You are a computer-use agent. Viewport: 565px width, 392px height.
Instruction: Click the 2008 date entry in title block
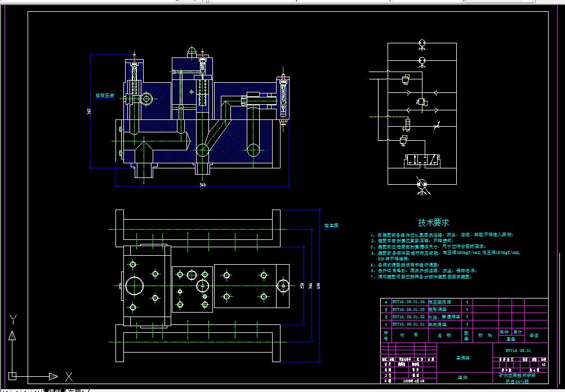[413, 381]
